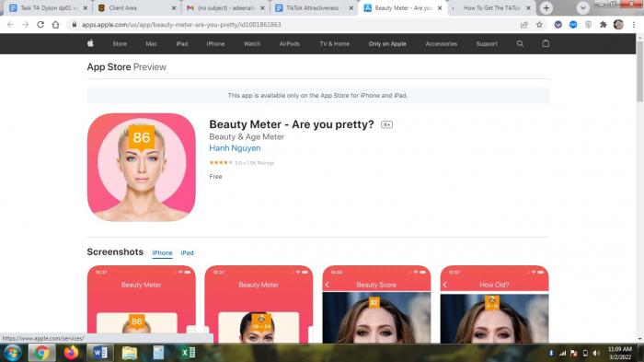Screen dimensions: 644x362
Task: Open Word from the taskbar
Action: pos(99,353)
